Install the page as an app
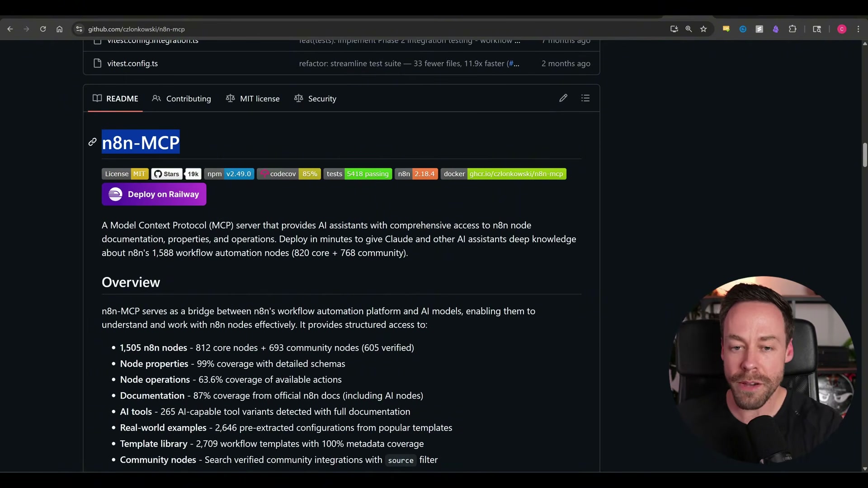The image size is (868, 488). click(x=674, y=29)
